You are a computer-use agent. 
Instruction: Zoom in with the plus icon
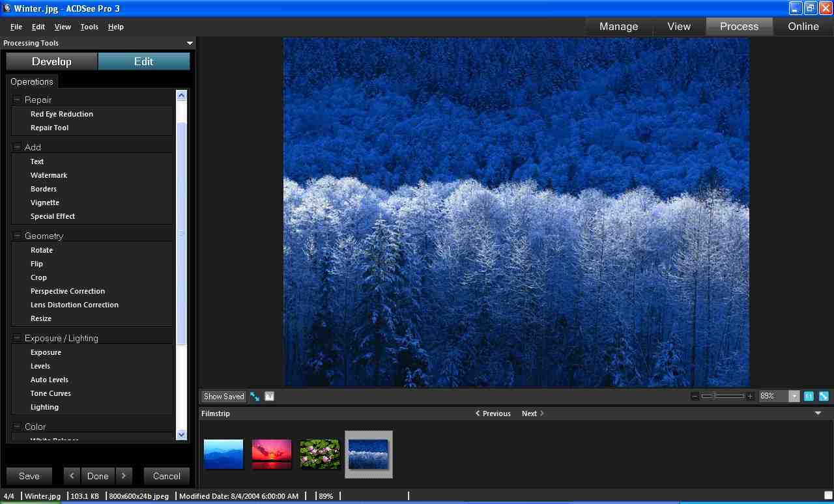pyautogui.click(x=750, y=396)
